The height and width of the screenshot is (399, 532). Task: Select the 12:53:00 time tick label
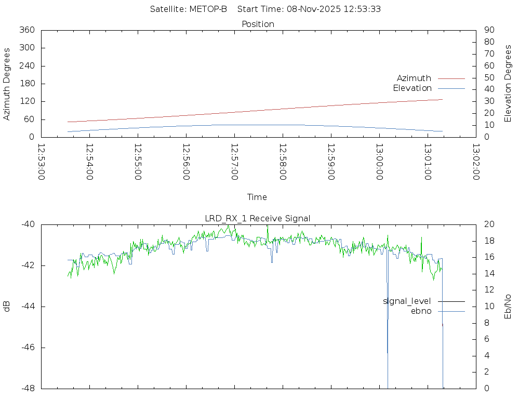click(x=42, y=162)
